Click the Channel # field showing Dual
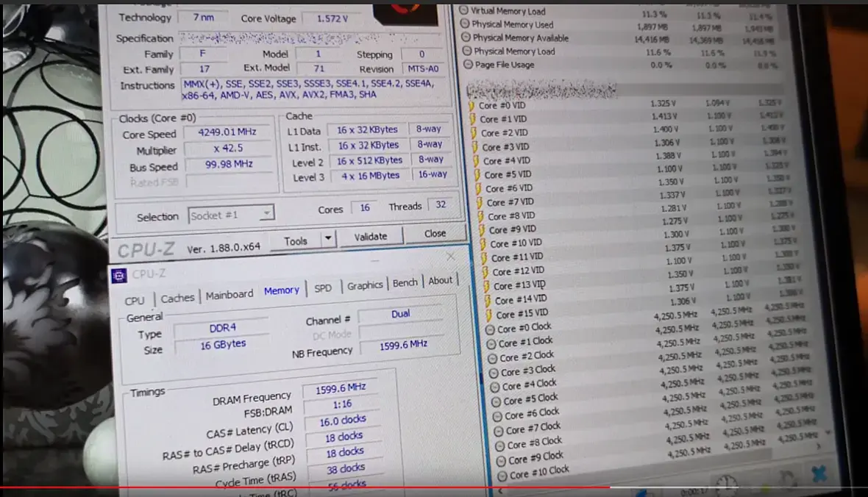Image resolution: width=868 pixels, height=497 pixels. [400, 314]
